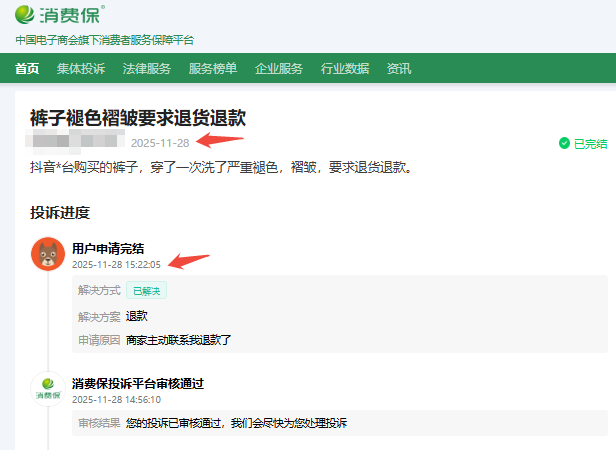This screenshot has height=450, width=616.
Task: Navigate to 企业服务 section
Action: tap(279, 69)
